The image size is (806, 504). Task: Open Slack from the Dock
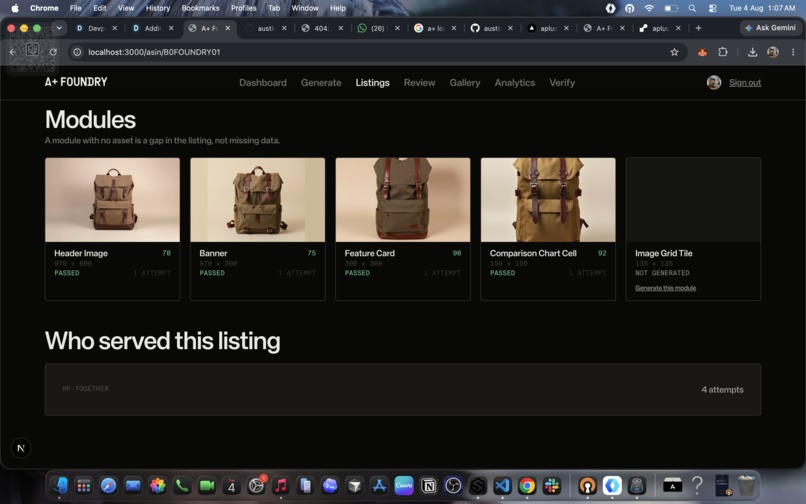(552, 485)
